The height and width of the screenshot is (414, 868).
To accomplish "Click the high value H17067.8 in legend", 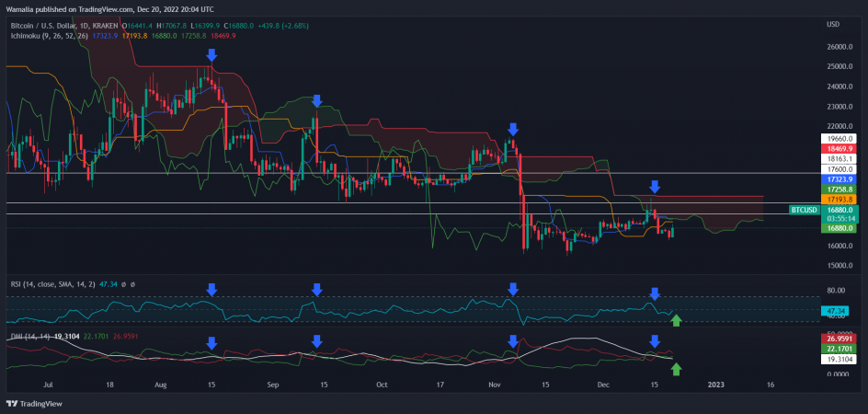I will click(x=173, y=26).
